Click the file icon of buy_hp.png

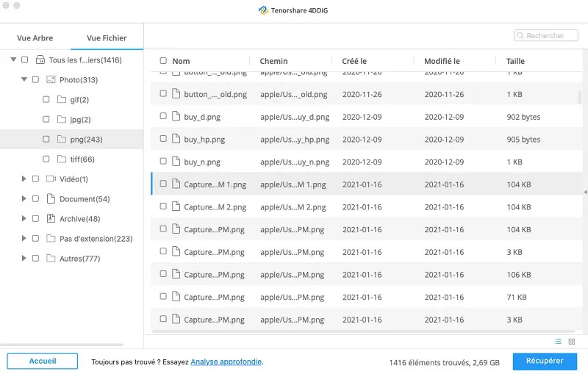click(x=176, y=139)
